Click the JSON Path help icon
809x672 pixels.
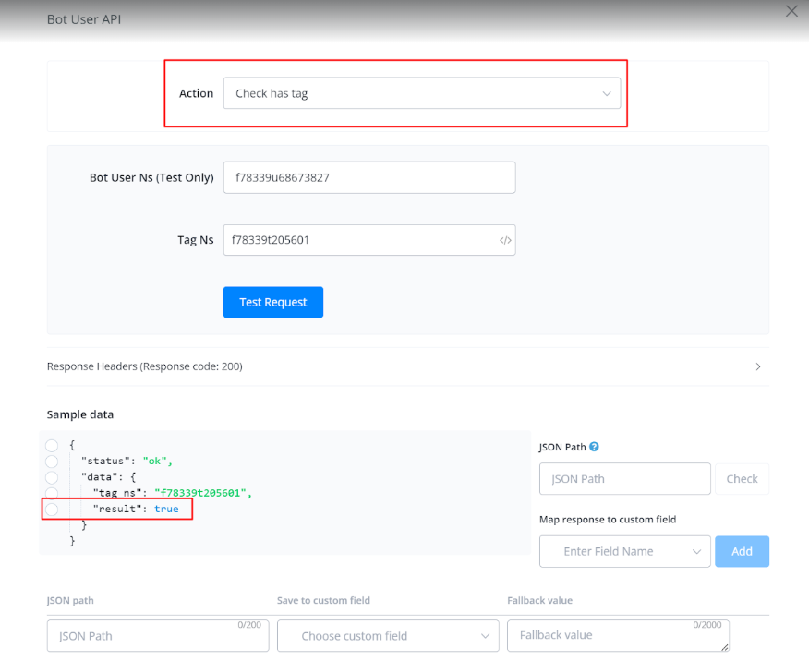pos(594,447)
